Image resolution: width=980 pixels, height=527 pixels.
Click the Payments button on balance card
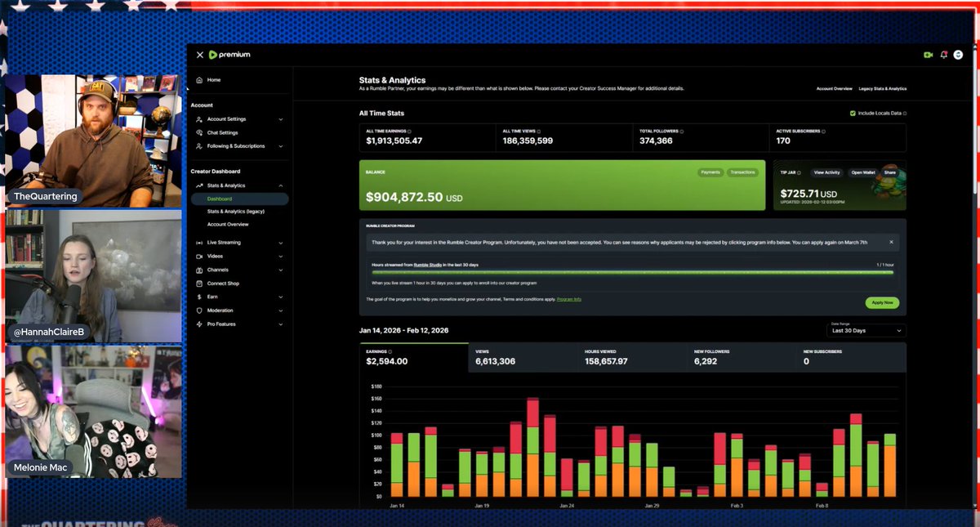click(x=710, y=172)
